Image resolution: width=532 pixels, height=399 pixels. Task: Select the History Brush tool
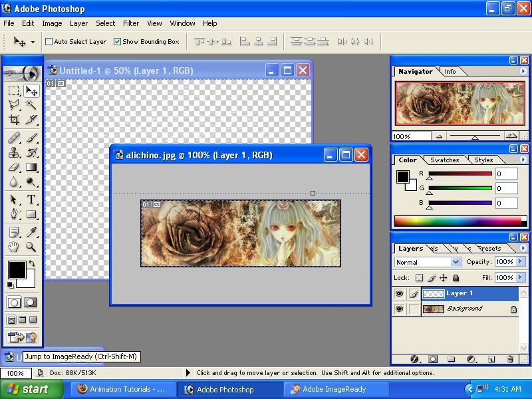(31, 153)
